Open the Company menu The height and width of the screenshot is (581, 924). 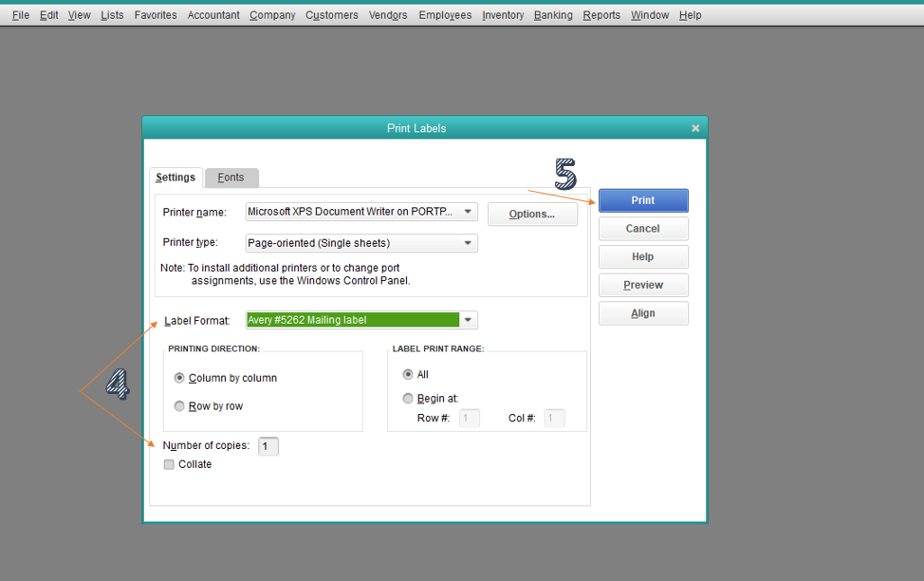pos(272,15)
